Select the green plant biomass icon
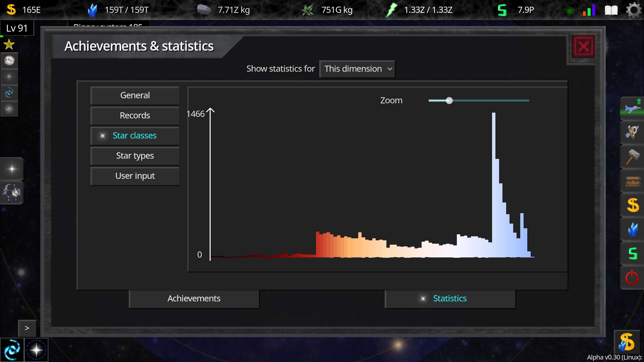The height and width of the screenshot is (362, 644). 307,10
